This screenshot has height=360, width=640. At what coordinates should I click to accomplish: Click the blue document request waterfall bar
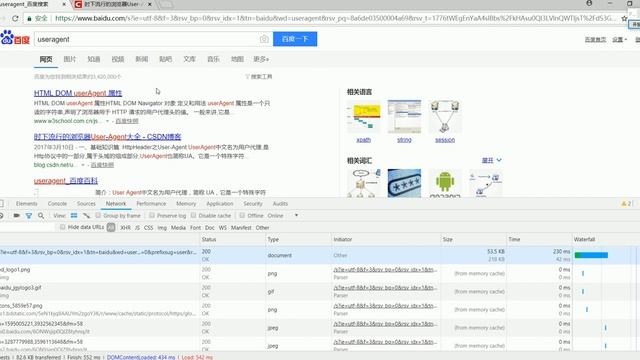(x=591, y=256)
